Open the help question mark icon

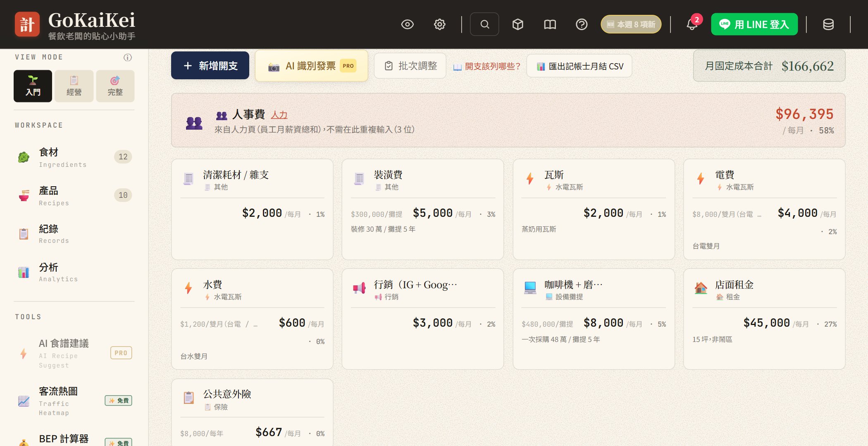click(582, 24)
